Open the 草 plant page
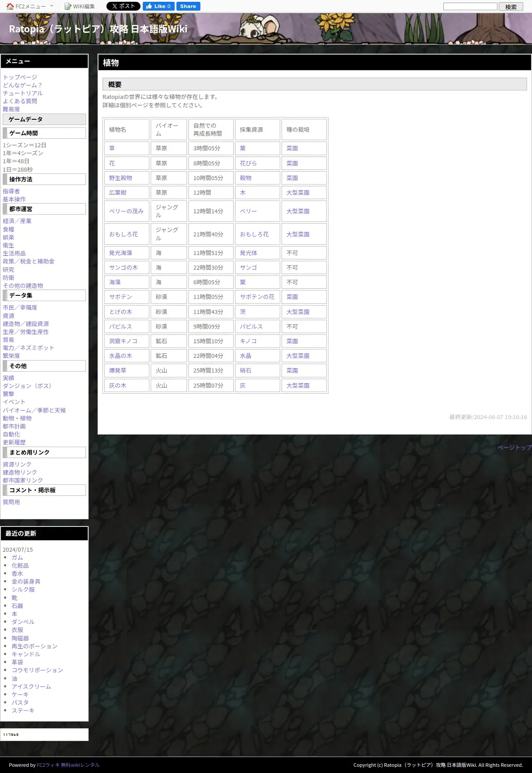Viewport: 532px width, 773px height. tap(112, 148)
